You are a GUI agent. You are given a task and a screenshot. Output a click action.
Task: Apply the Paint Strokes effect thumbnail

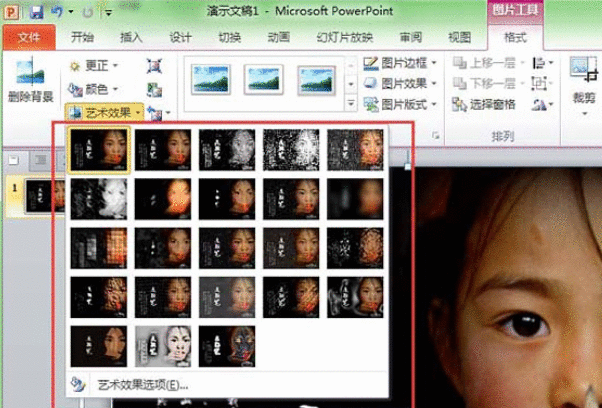point(163,199)
